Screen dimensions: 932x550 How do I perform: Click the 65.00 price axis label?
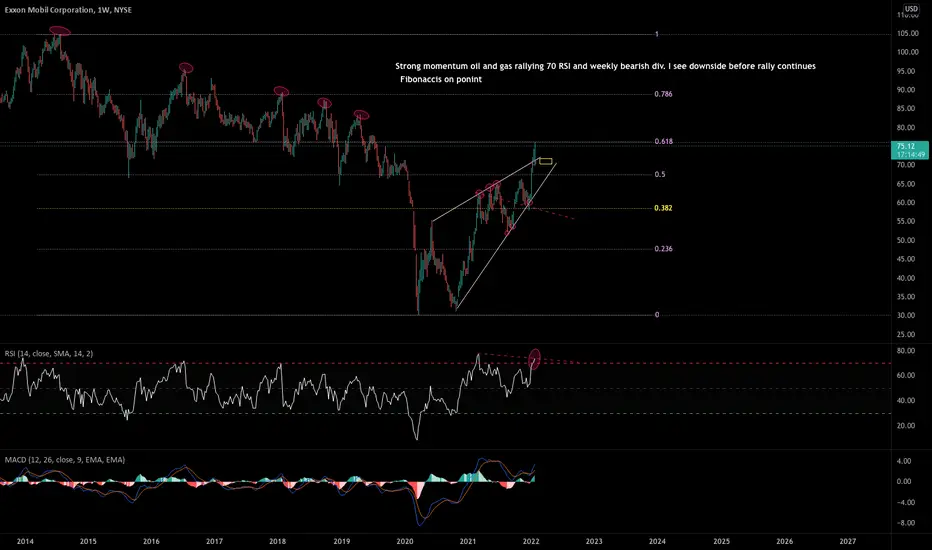pos(908,184)
